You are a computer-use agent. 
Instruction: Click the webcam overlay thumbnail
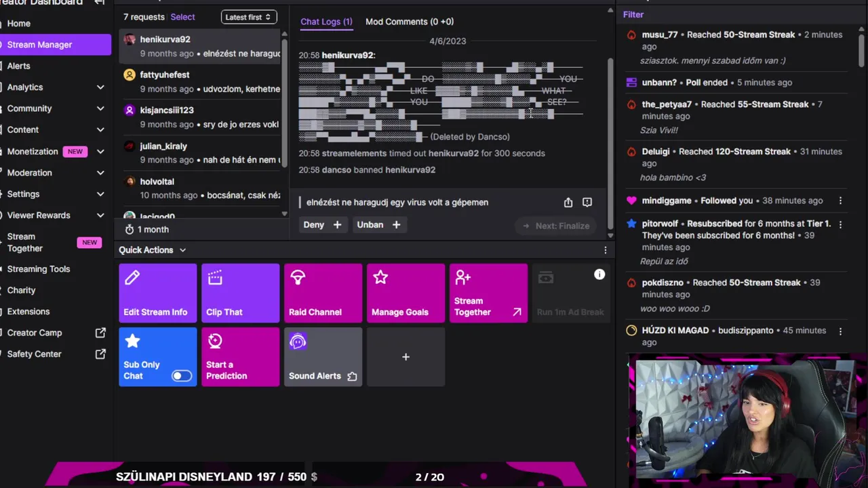[x=746, y=420]
